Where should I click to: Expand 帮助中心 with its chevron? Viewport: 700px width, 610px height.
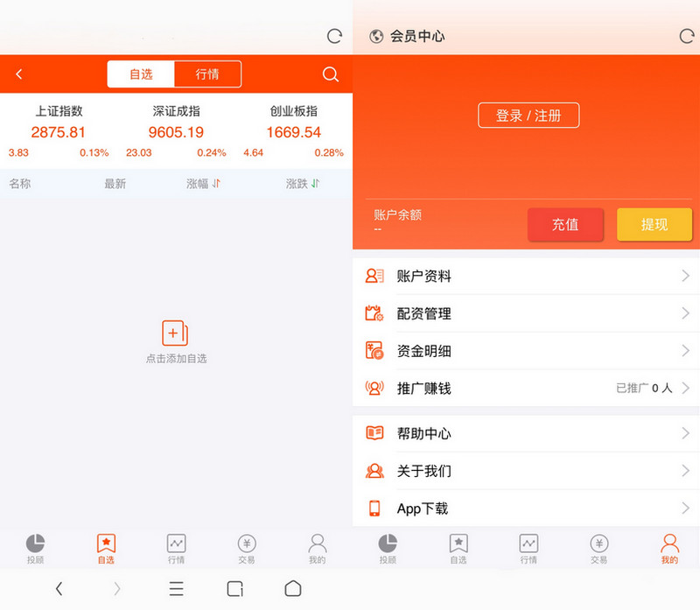pos(686,433)
